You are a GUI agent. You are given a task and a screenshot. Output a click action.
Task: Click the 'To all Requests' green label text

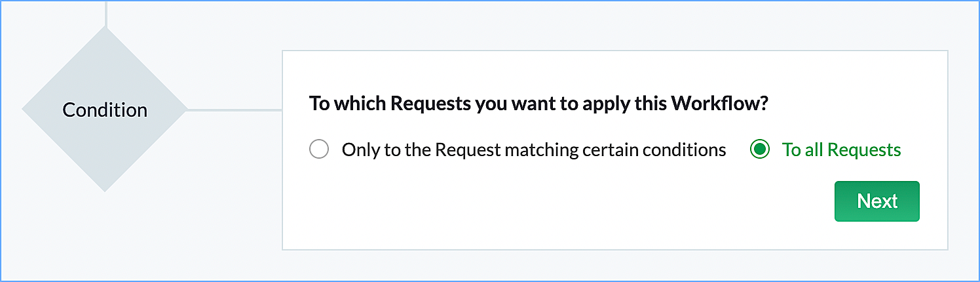(841, 150)
